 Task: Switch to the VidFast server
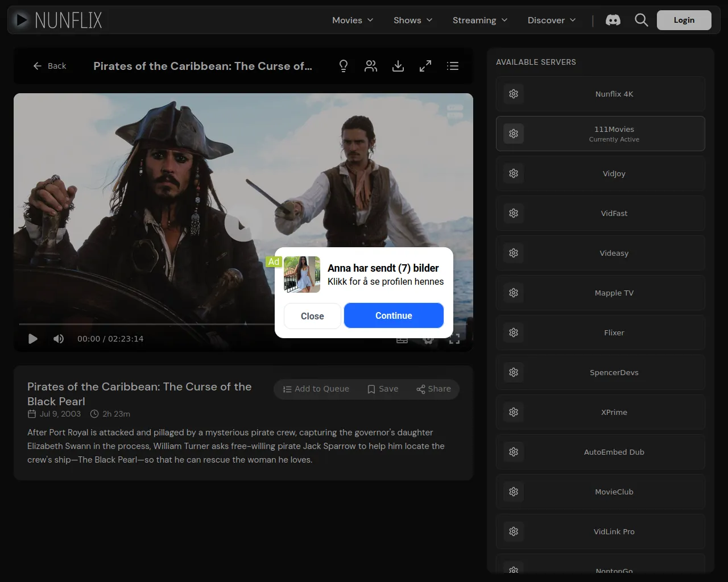click(x=601, y=213)
